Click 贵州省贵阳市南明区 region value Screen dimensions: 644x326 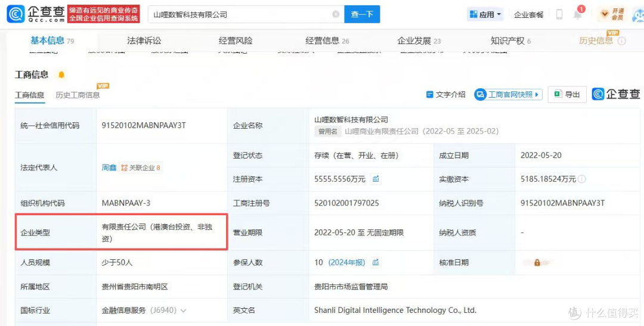pos(135,287)
